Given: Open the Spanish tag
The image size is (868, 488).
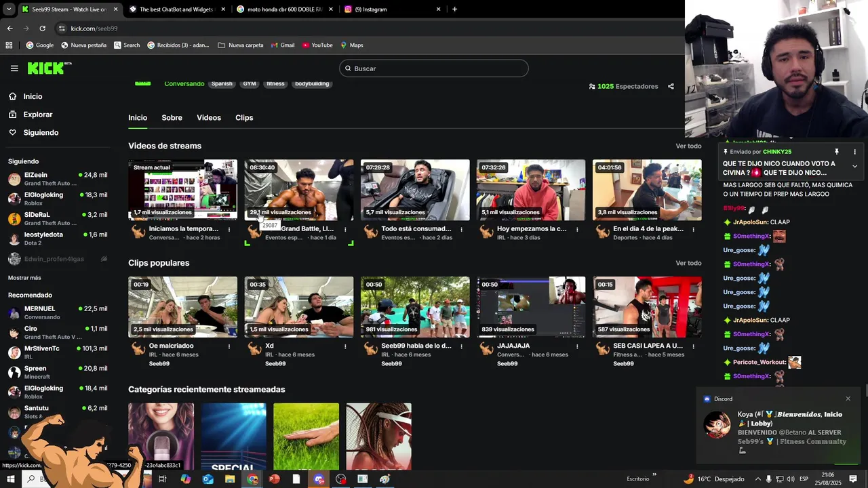Looking at the screenshot, I should click(x=222, y=83).
